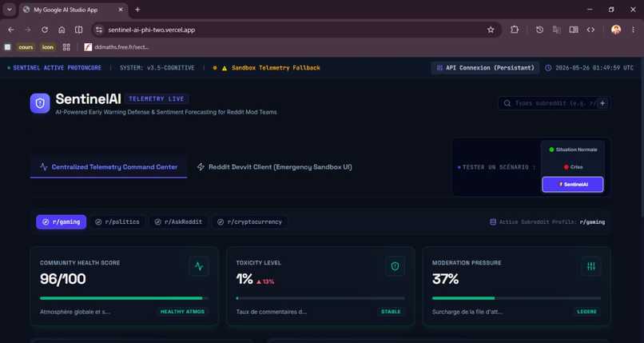Select the Situation Normale scenario
This screenshot has width=644, height=343.
point(573,150)
